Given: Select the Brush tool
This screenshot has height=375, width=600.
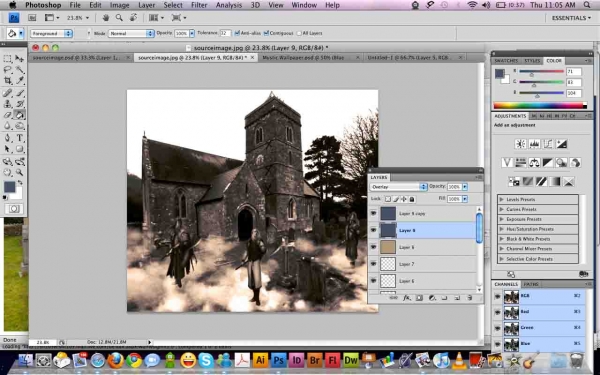Looking at the screenshot, I should (x=20, y=93).
